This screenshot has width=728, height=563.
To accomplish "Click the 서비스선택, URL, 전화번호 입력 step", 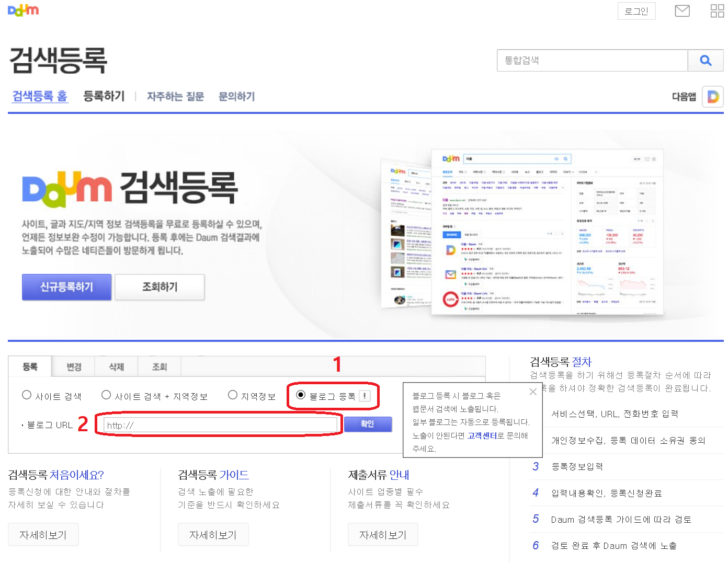I will coord(615,414).
